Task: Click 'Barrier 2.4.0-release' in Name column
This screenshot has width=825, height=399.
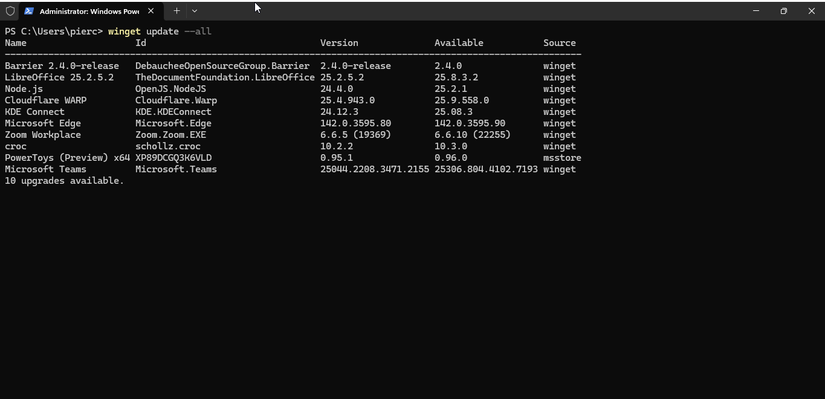Action: click(62, 66)
